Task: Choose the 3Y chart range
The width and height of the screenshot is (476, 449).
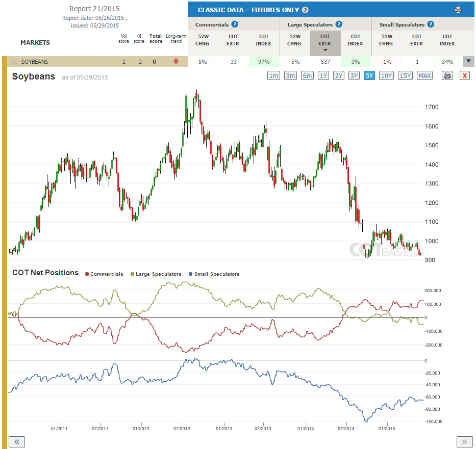Action: (x=354, y=75)
